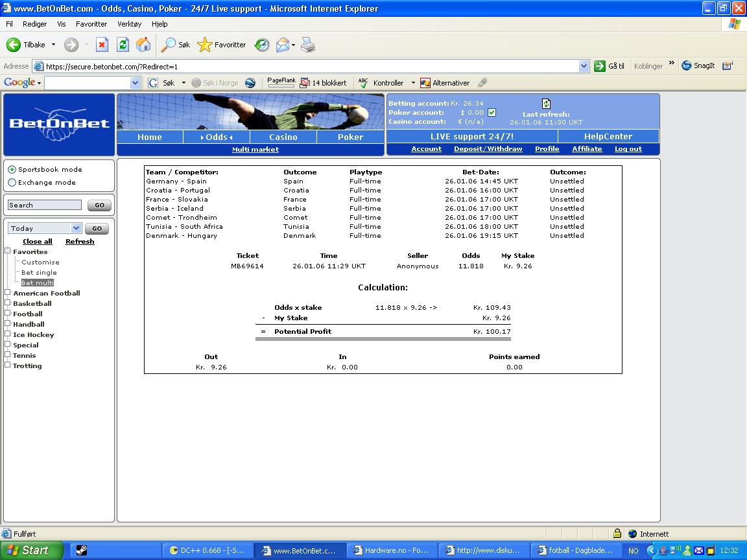747x560 pixels.
Task: Open Favoritter star in the toolbar
Action: coord(204,45)
